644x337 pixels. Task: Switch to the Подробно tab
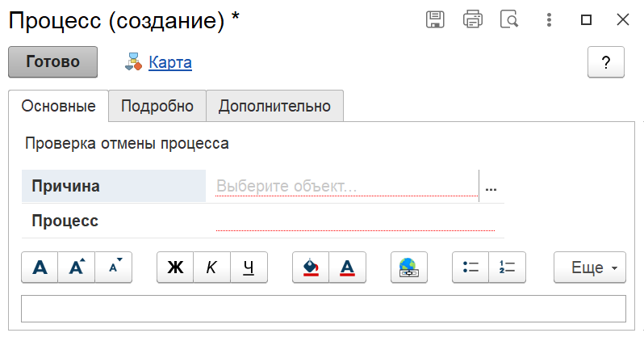pos(157,106)
